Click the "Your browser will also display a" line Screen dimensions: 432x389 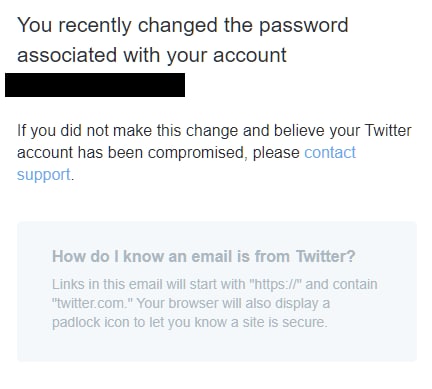[233, 304]
